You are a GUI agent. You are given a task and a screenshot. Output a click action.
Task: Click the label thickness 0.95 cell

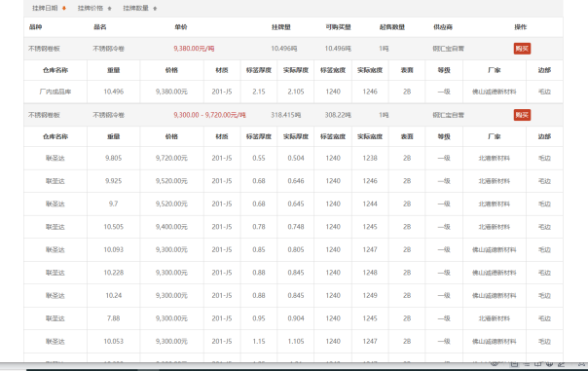tap(259, 318)
